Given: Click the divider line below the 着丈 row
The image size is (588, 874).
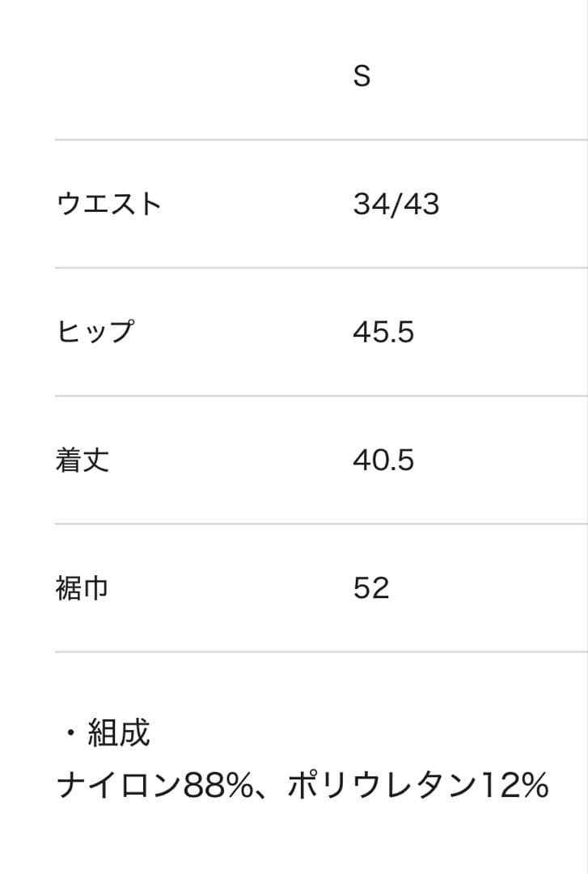Looking at the screenshot, I should [321, 524].
